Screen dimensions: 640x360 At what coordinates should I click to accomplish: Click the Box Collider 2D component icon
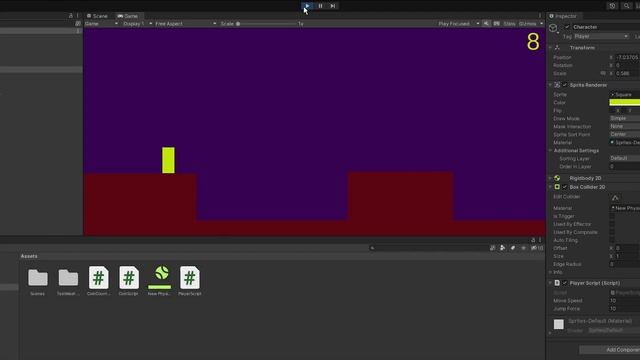557,187
